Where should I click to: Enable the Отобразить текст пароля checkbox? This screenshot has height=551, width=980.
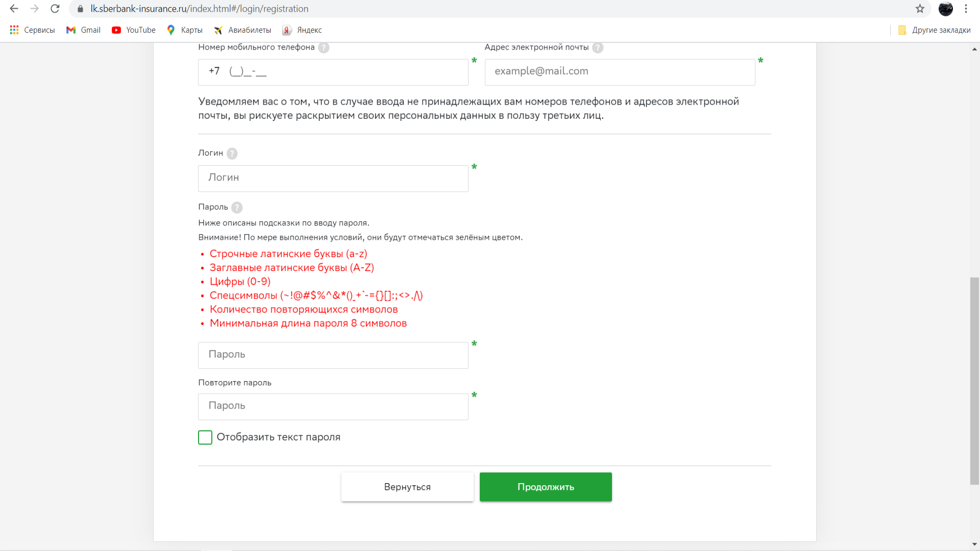click(205, 437)
